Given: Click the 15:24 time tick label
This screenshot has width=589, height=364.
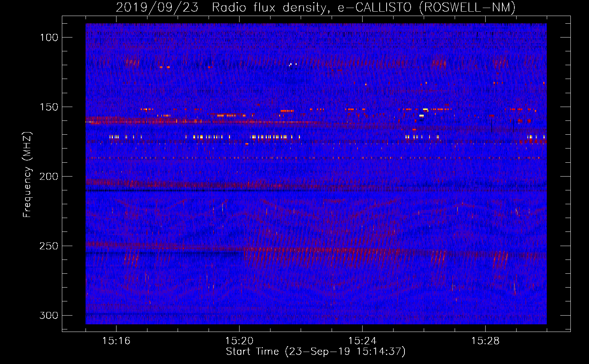Looking at the screenshot, I should click(362, 341).
